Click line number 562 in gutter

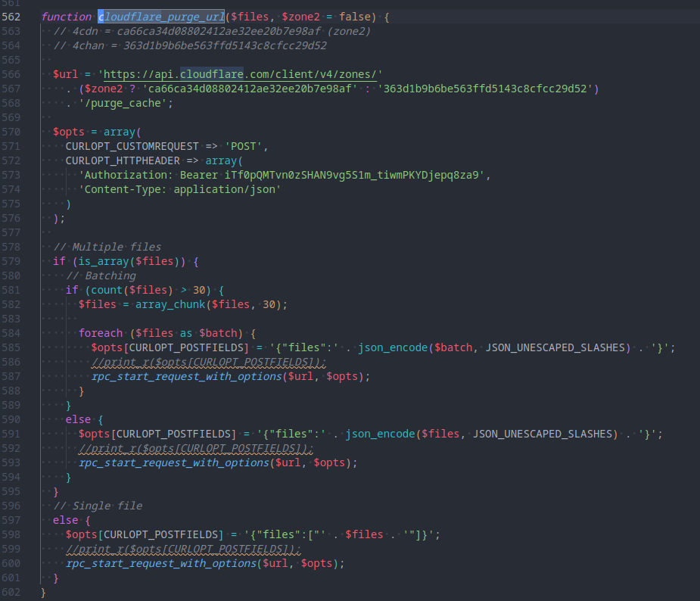pos(11,17)
